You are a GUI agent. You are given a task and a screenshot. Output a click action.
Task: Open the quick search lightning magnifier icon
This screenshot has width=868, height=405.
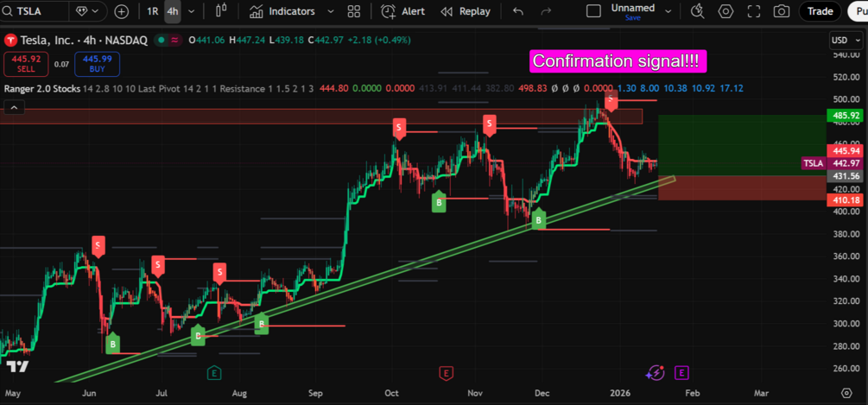(x=698, y=11)
